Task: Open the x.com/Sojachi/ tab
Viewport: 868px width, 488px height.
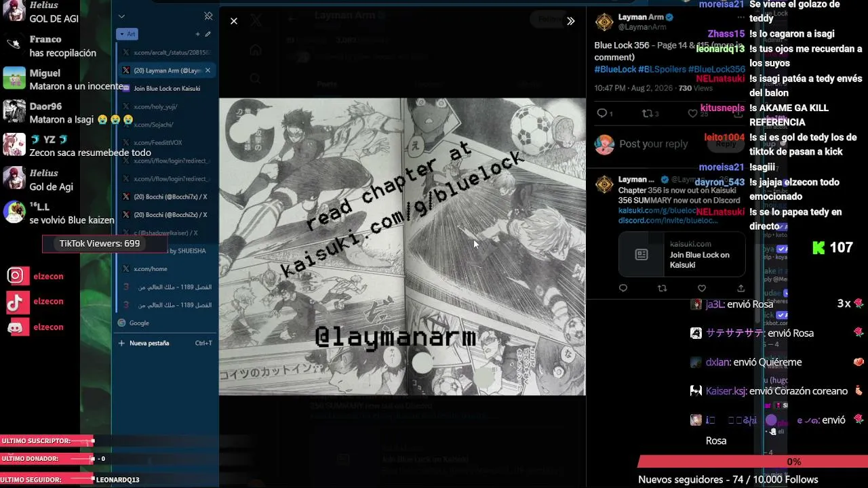Action: point(166,125)
